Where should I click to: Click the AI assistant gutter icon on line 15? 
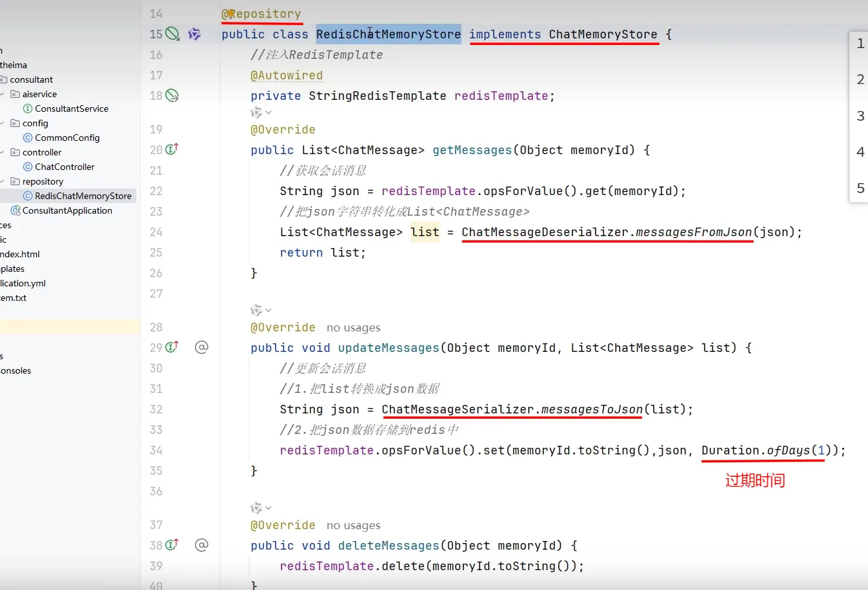(194, 34)
